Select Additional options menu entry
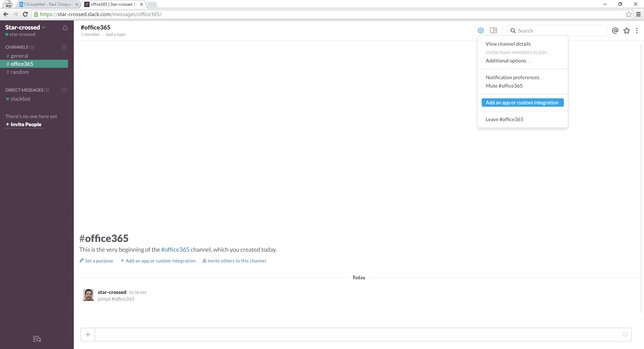 (508, 61)
